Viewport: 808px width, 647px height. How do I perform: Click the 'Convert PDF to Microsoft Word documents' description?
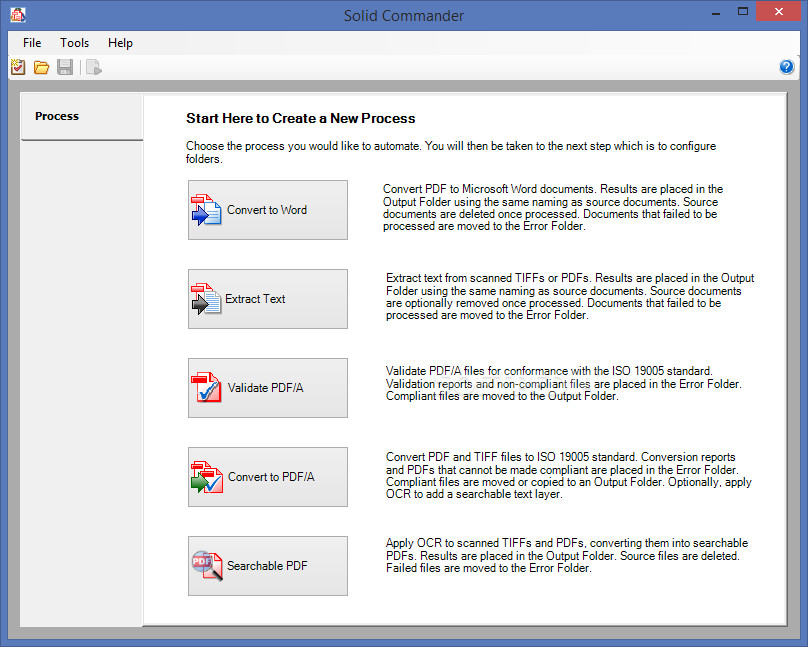click(553, 208)
